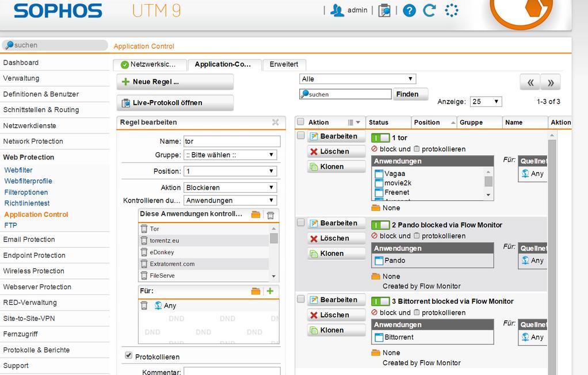
Task: Open Webfilter under Web Protection
Action: [x=18, y=170]
